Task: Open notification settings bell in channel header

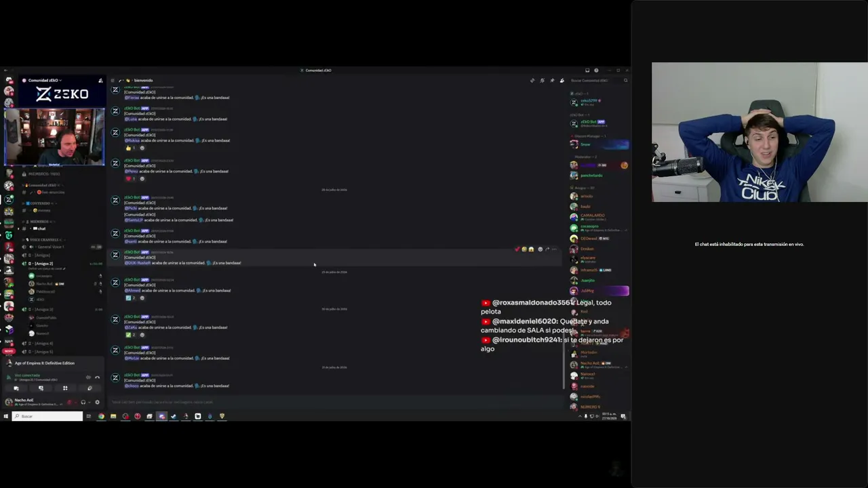Action: 542,81
